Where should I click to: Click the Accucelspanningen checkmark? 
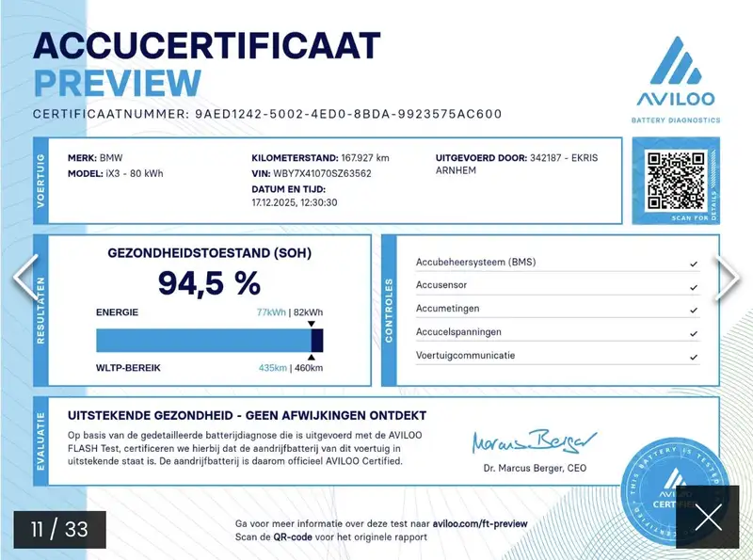[x=694, y=334]
